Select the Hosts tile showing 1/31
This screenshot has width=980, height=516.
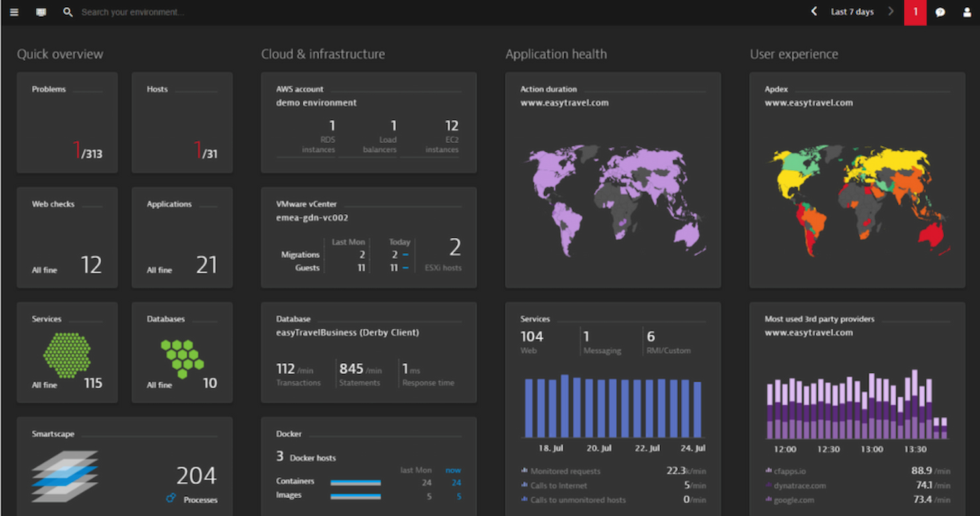point(182,122)
